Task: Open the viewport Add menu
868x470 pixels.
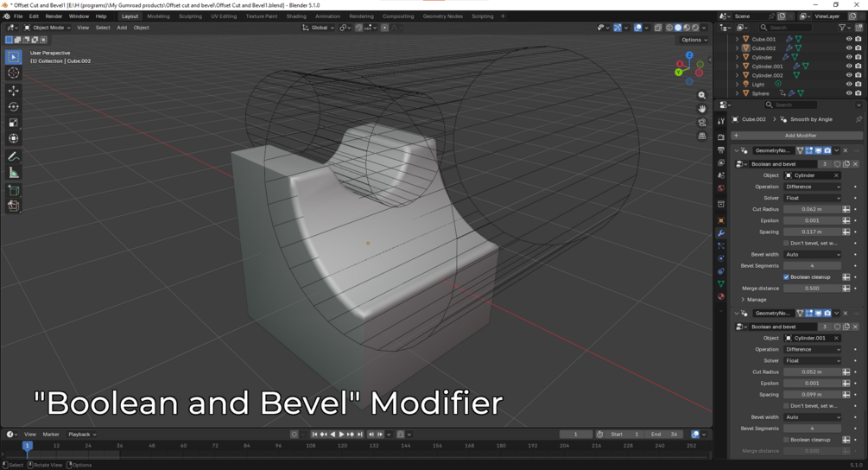Action: 122,28
